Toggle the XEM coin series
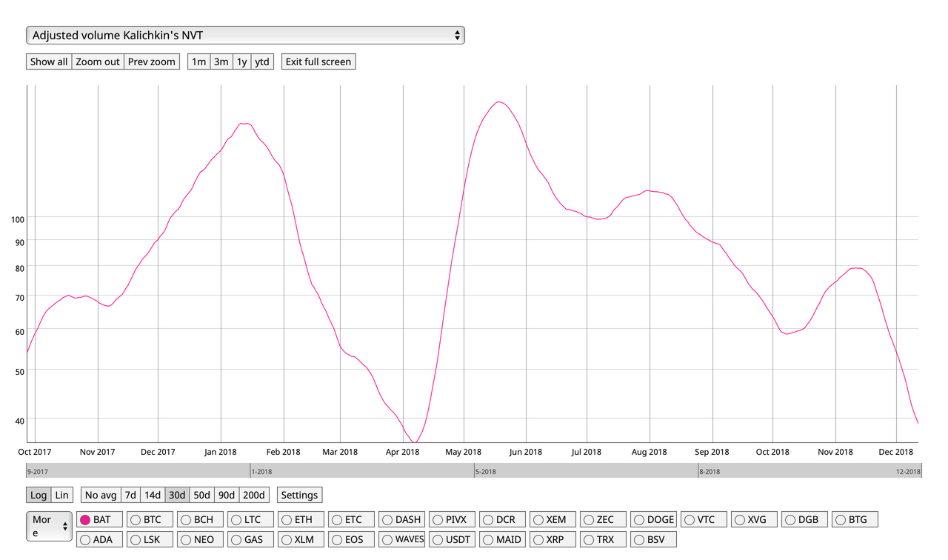 pos(553,519)
